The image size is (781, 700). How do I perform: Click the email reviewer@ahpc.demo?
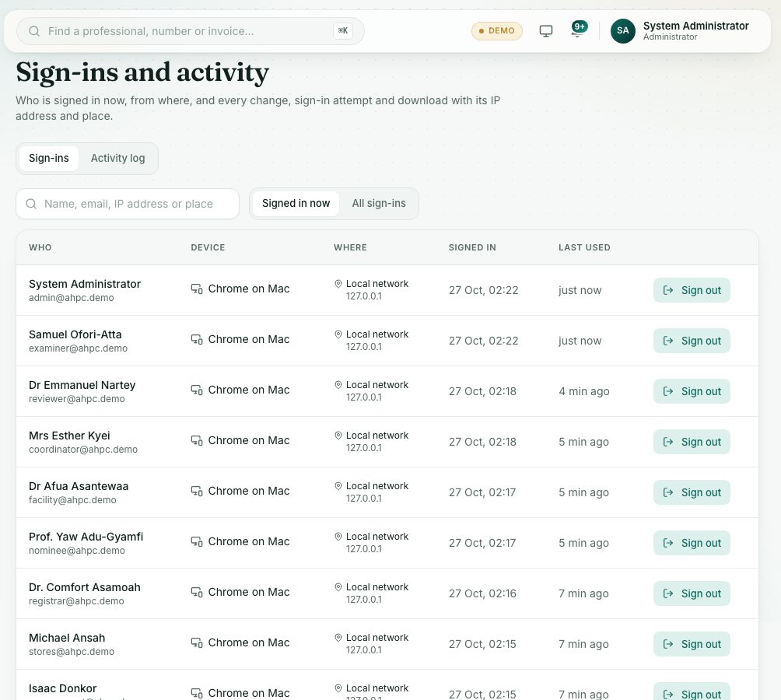[77, 399]
